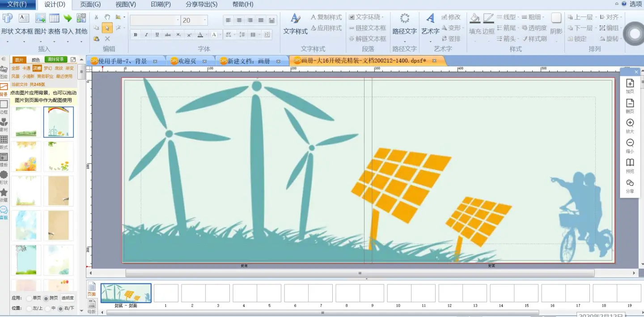Select the 封底-封面 cover page thumbnail

coord(126,293)
